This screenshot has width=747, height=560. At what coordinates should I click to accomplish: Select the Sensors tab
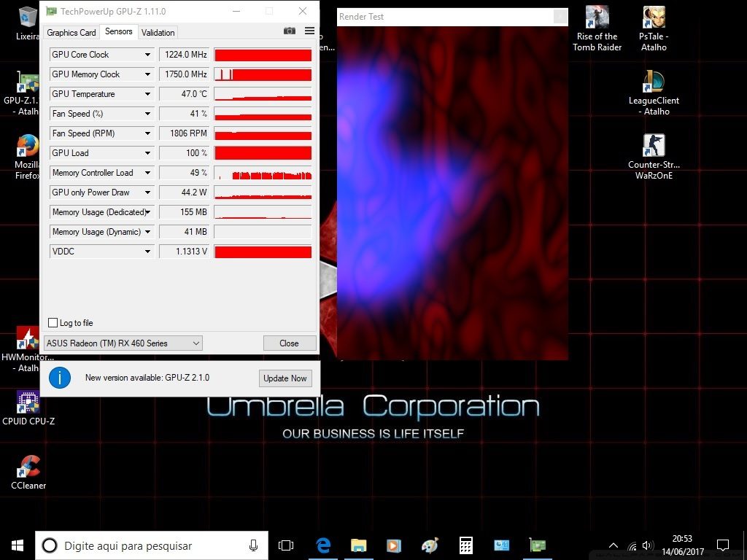tap(119, 31)
